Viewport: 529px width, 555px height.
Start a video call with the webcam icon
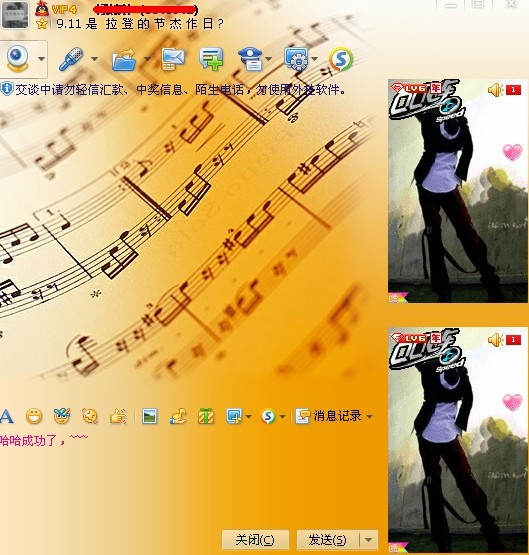click(18, 58)
